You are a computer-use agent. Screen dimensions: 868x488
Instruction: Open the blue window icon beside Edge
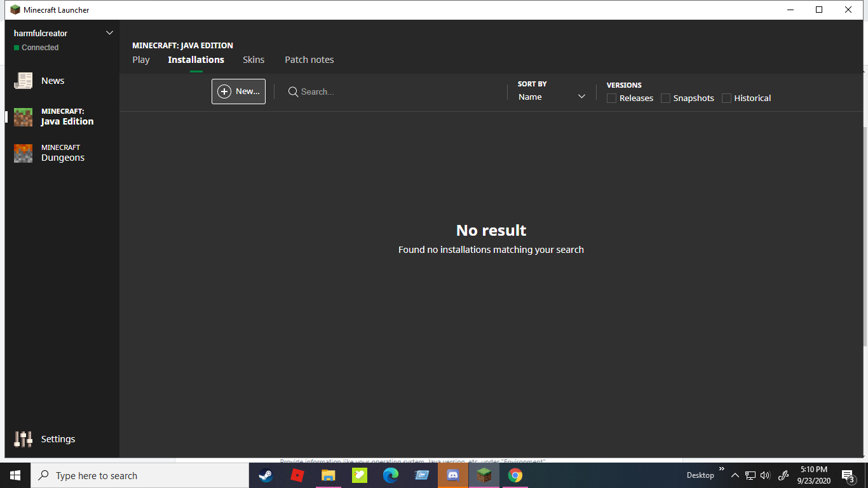pos(421,475)
